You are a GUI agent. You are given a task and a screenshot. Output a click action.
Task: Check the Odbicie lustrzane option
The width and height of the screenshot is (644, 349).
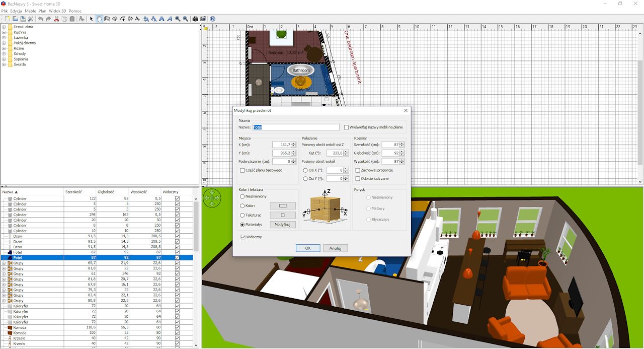point(358,178)
